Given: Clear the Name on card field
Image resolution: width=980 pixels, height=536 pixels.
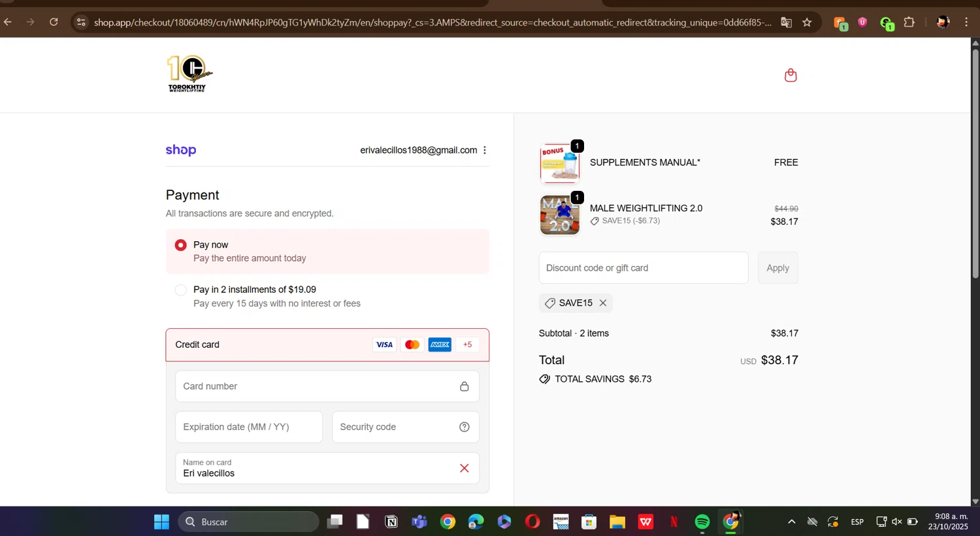Looking at the screenshot, I should coord(465,468).
